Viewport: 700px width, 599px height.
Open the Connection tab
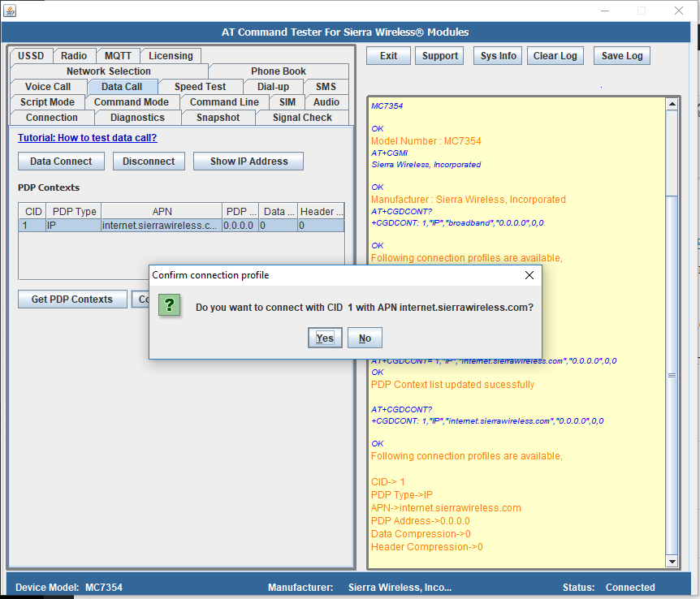(52, 118)
